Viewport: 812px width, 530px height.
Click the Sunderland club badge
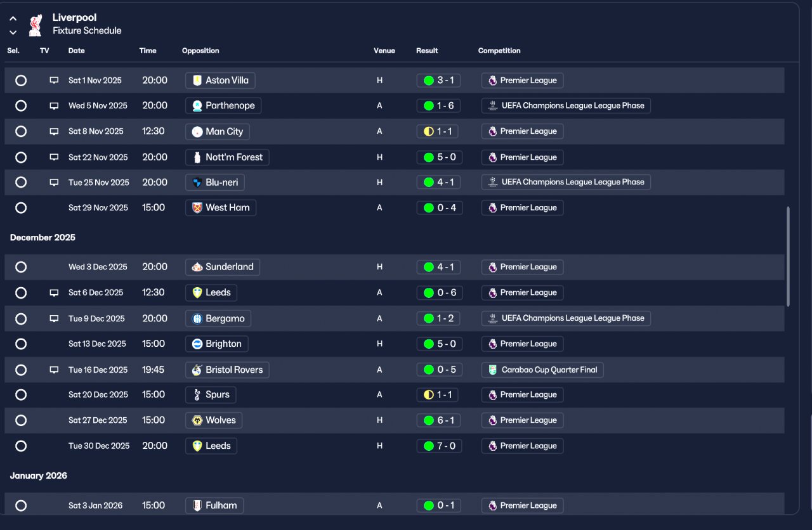point(197,267)
